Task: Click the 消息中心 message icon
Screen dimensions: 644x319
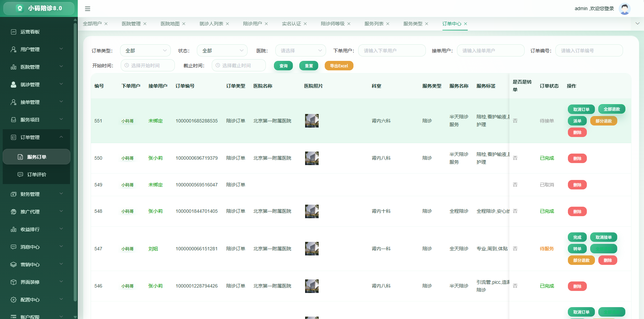Action: tap(14, 247)
